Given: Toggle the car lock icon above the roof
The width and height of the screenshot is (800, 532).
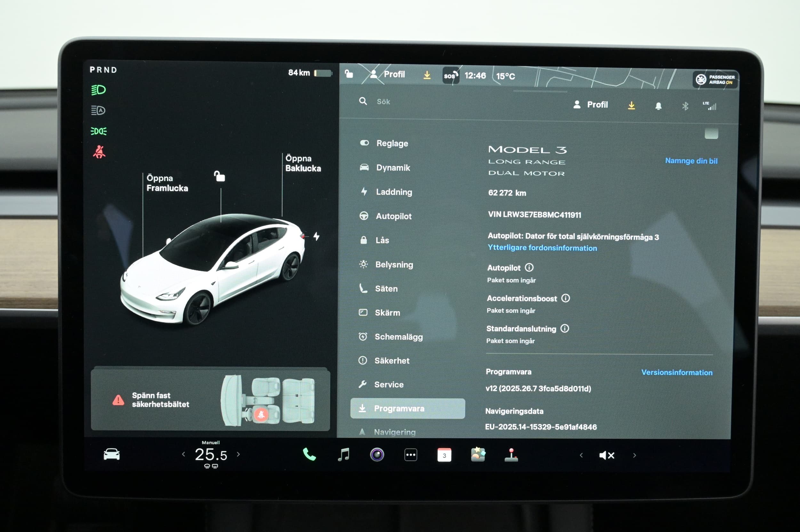Looking at the screenshot, I should pos(220,177).
